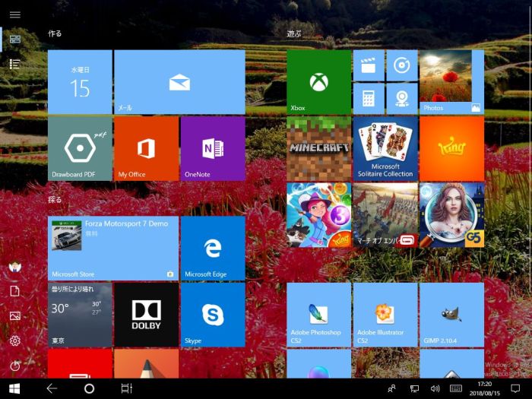Launch Adobe Illustrator CS2
This screenshot has height=399, width=532.
[385, 314]
